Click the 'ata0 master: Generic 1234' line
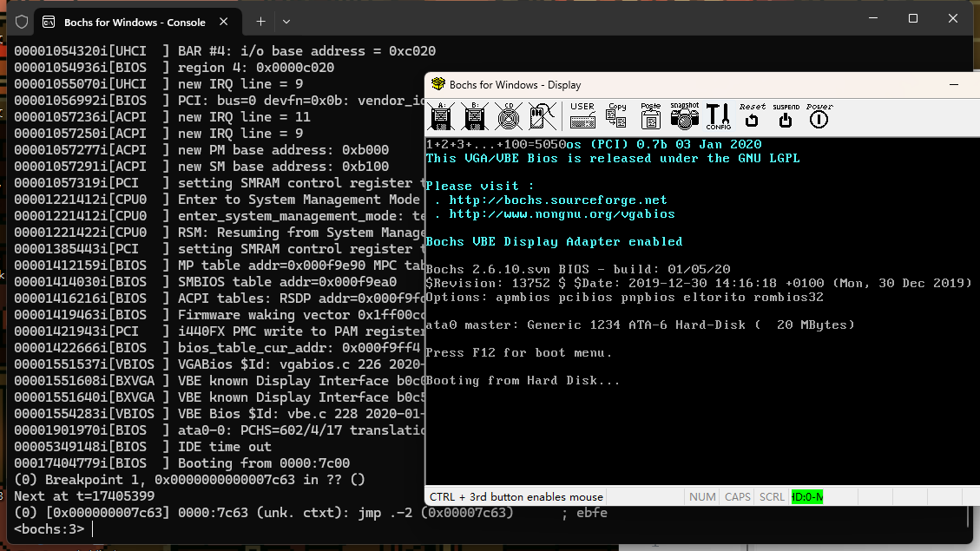 click(640, 325)
